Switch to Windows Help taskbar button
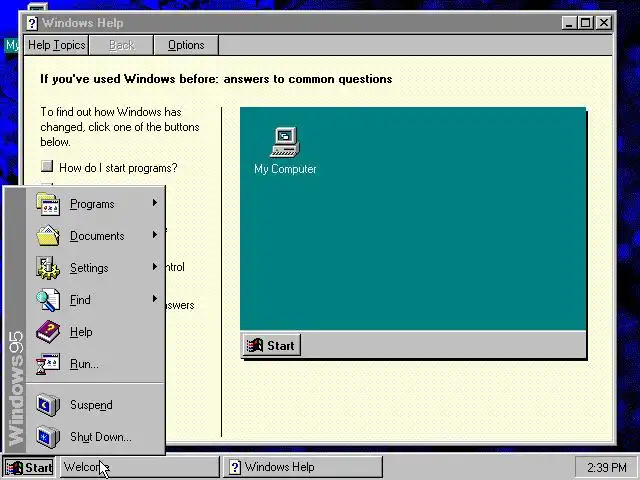The image size is (640, 480). pyautogui.click(x=303, y=467)
